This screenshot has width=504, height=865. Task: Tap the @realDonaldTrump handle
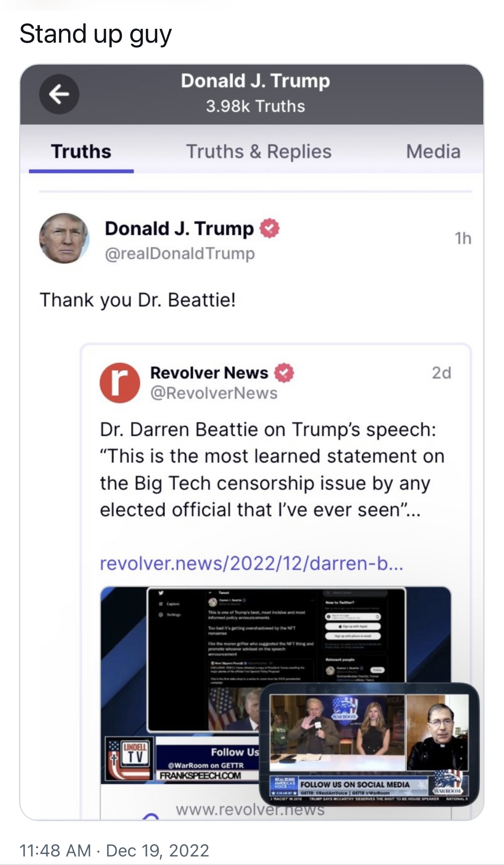[180, 254]
